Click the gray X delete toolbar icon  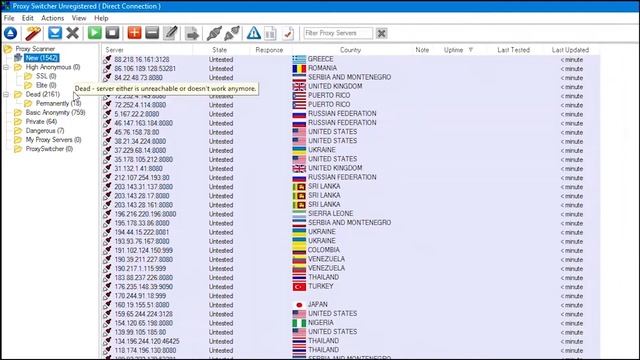pos(73,33)
